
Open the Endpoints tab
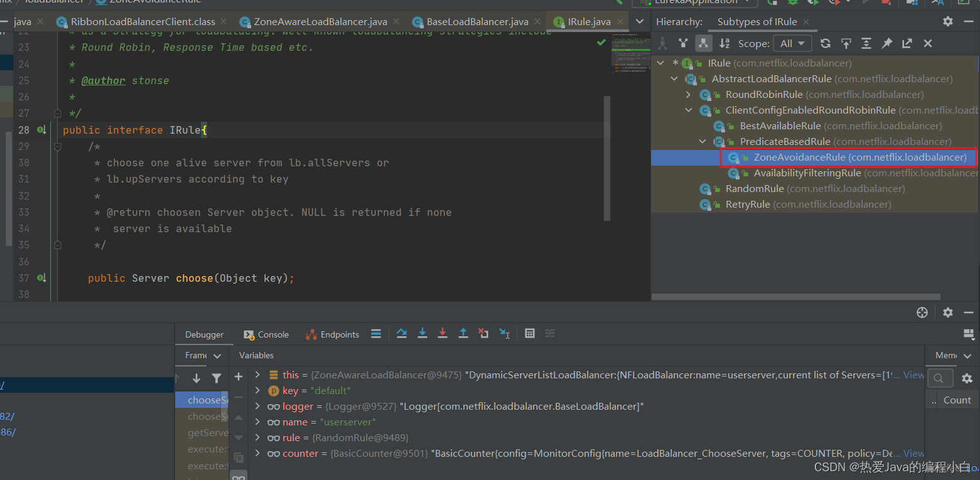point(332,334)
